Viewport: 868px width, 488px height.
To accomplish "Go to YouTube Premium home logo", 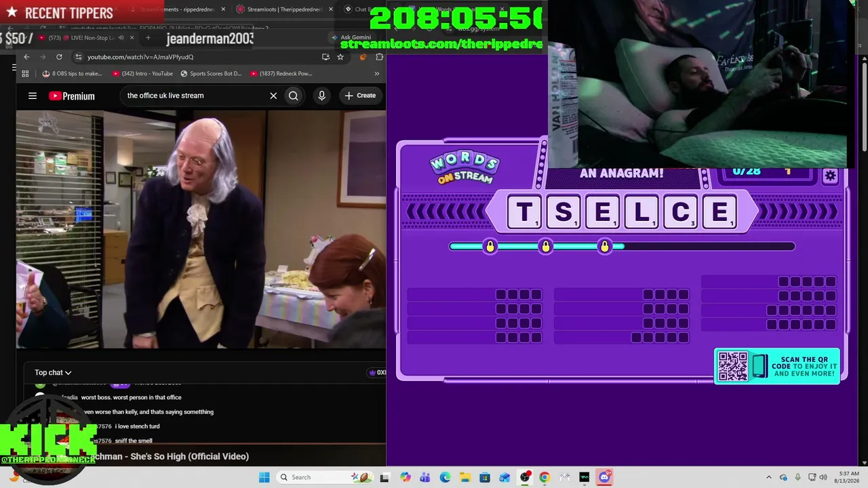I will [72, 96].
